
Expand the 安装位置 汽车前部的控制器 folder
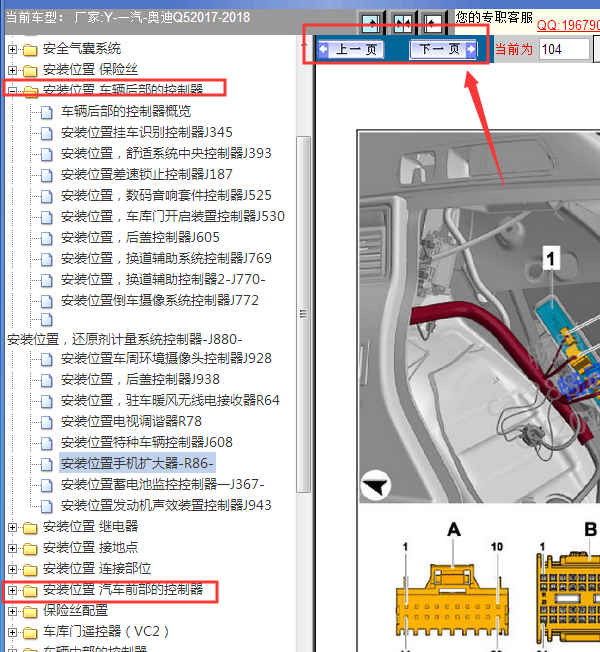pyautogui.click(x=12, y=590)
